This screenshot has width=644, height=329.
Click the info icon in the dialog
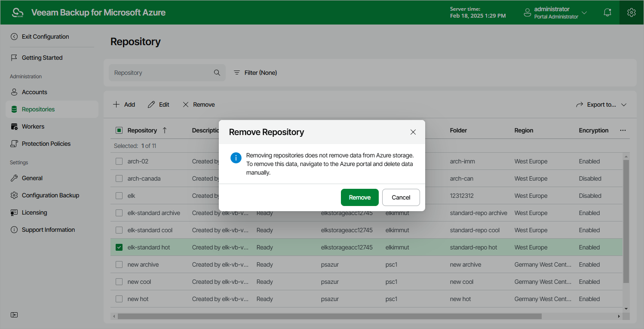tap(236, 158)
